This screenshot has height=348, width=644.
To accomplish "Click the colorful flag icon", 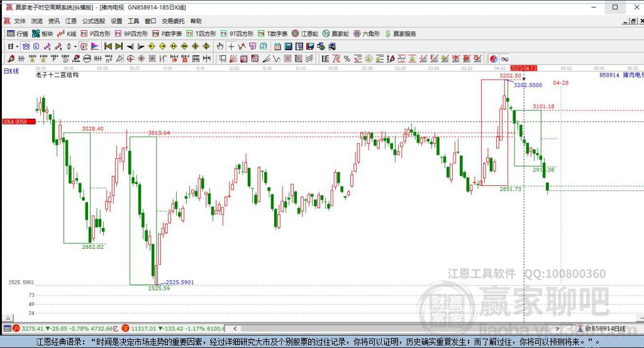I will 94,46.
